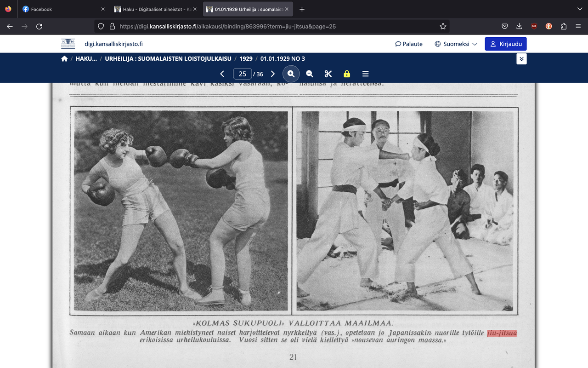Click the 01.01.1929 NO 3 breadcrumb
The width and height of the screenshot is (588, 368).
pos(283,58)
